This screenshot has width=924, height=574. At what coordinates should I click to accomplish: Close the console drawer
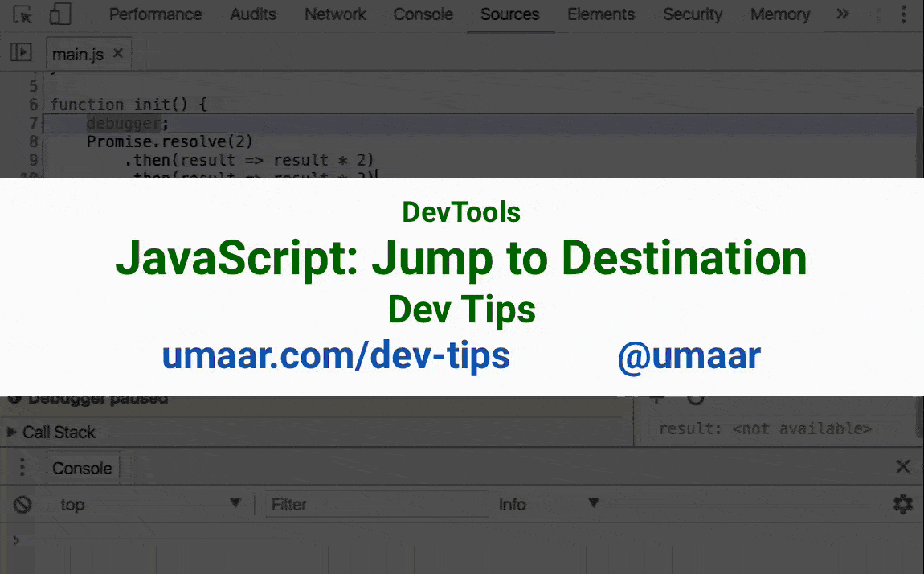(x=903, y=467)
